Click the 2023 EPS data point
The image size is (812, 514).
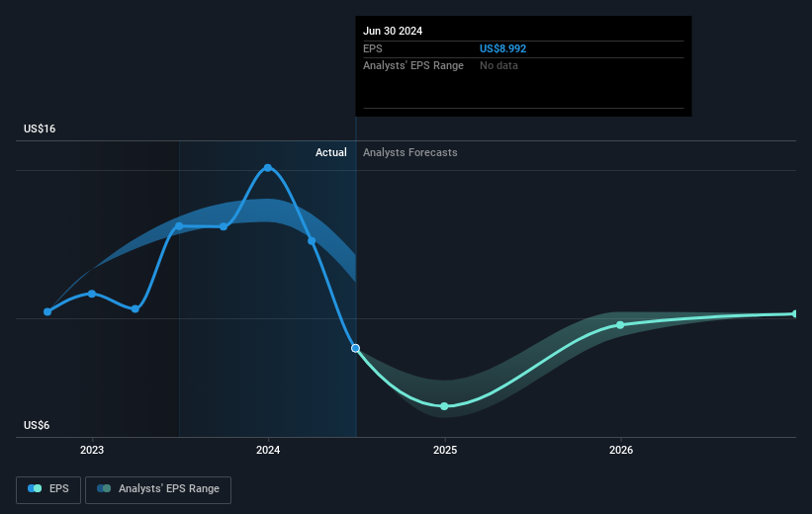pyautogui.click(x=92, y=294)
